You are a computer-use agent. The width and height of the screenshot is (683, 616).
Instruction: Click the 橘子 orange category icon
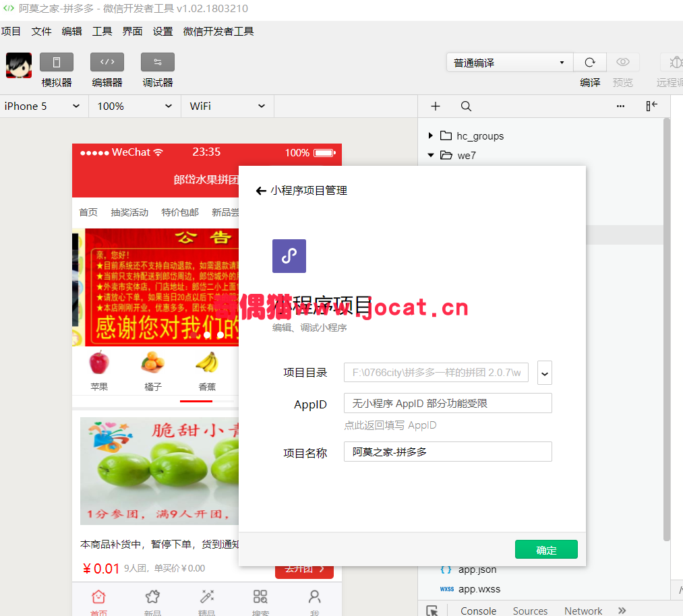tap(153, 363)
